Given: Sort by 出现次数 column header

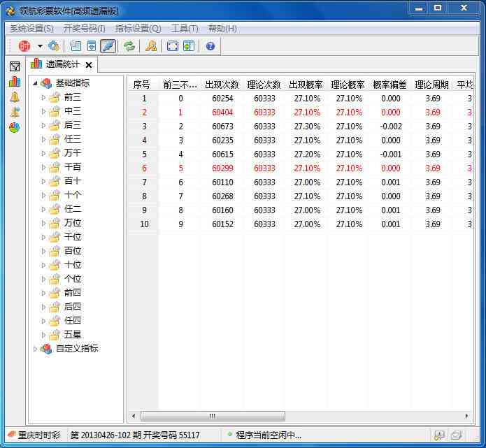Looking at the screenshot, I should tap(222, 85).
